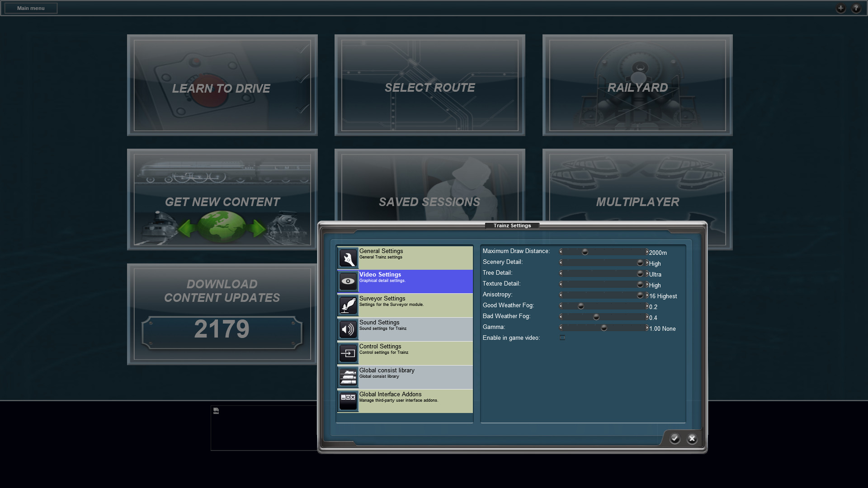Open Download Content Updates tile
The height and width of the screenshot is (488, 868).
click(222, 314)
